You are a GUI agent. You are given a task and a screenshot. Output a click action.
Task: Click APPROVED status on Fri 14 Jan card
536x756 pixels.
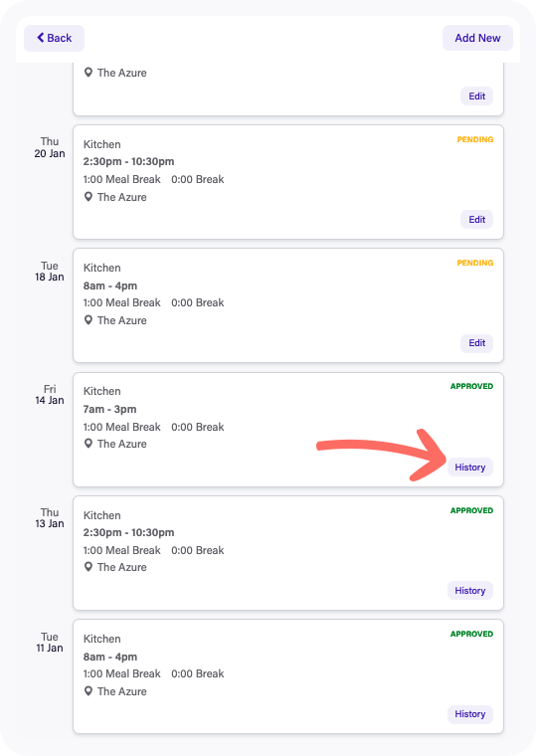point(471,386)
